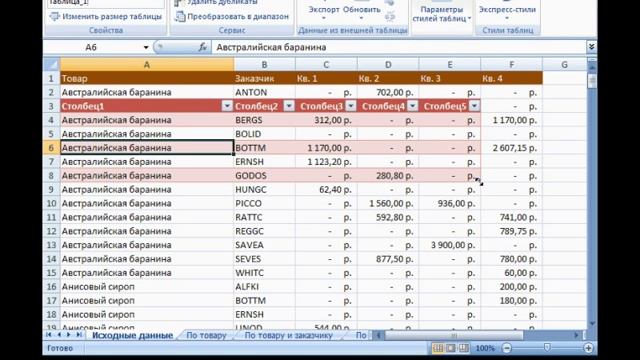Click the 2 607,15 р. cell
Screen dimensions: 640x360
click(x=512, y=148)
